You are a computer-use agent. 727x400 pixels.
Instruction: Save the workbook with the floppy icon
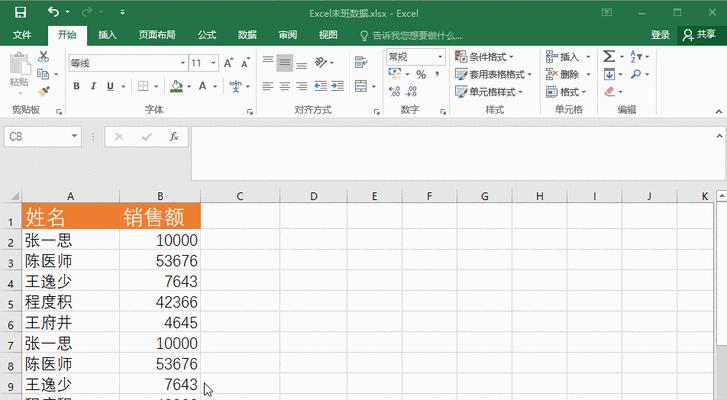click(x=20, y=13)
